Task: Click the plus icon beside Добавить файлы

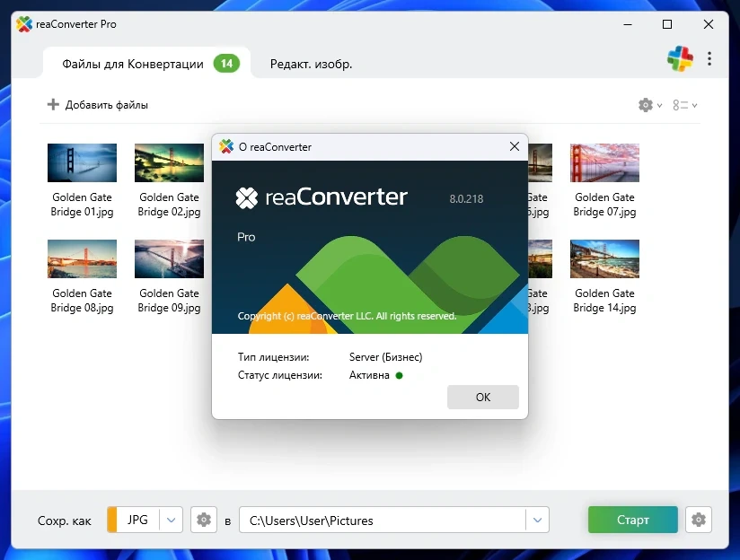Action: pyautogui.click(x=53, y=104)
